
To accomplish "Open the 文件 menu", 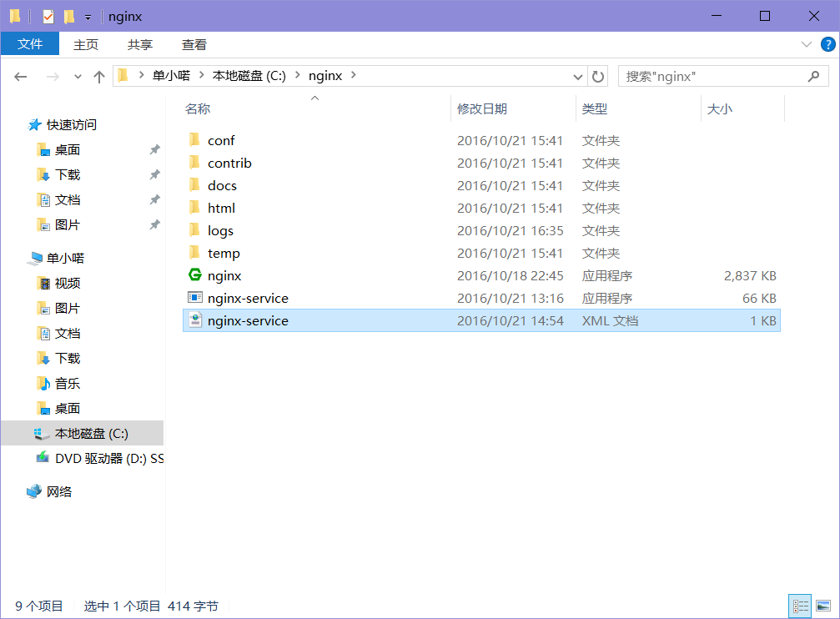I will click(x=30, y=44).
